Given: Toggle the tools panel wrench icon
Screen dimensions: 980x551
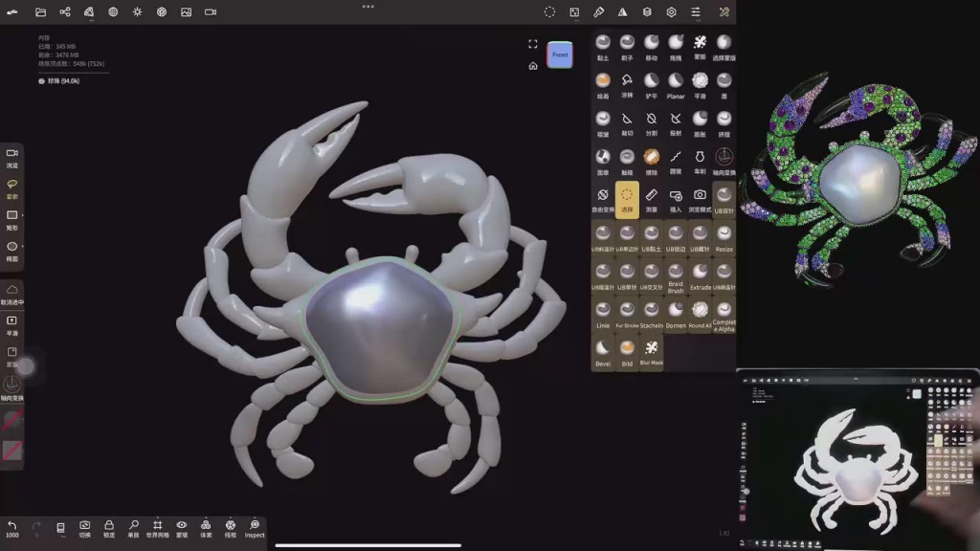Looking at the screenshot, I should click(x=724, y=11).
